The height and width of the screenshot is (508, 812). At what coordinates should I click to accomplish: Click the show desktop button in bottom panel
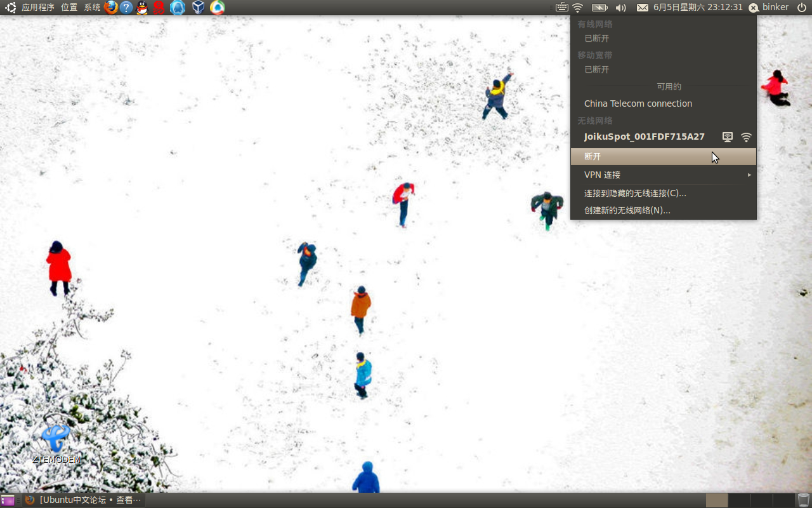[x=8, y=500]
